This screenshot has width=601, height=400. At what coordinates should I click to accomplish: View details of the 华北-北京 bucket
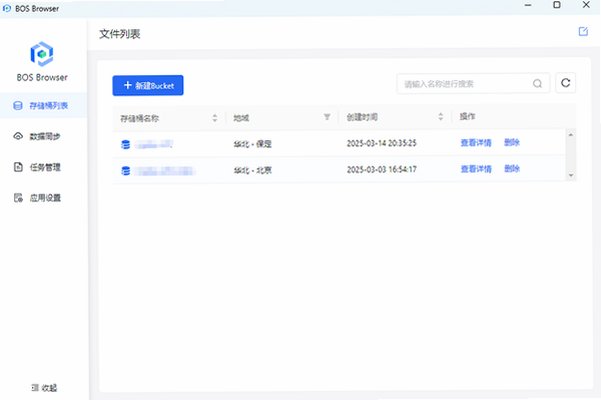[476, 169]
